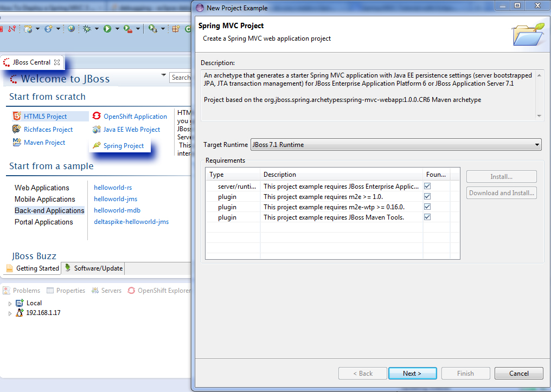Click the JBoss Central Search field

coord(181,78)
